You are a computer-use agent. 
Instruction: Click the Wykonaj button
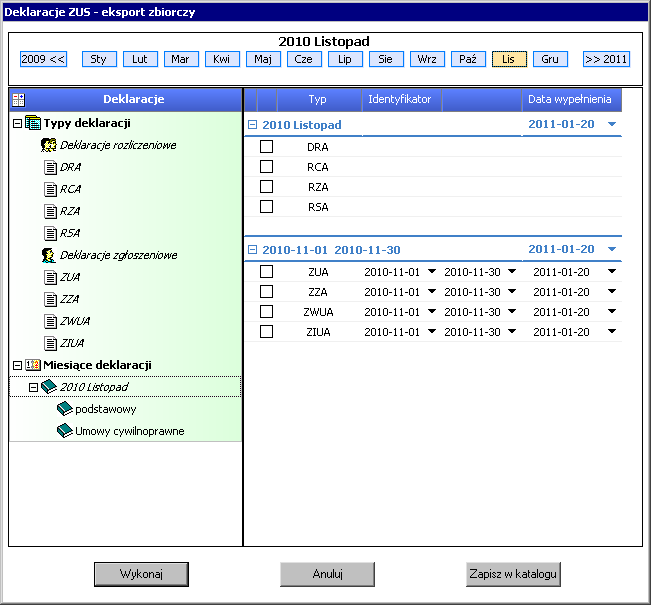141,574
